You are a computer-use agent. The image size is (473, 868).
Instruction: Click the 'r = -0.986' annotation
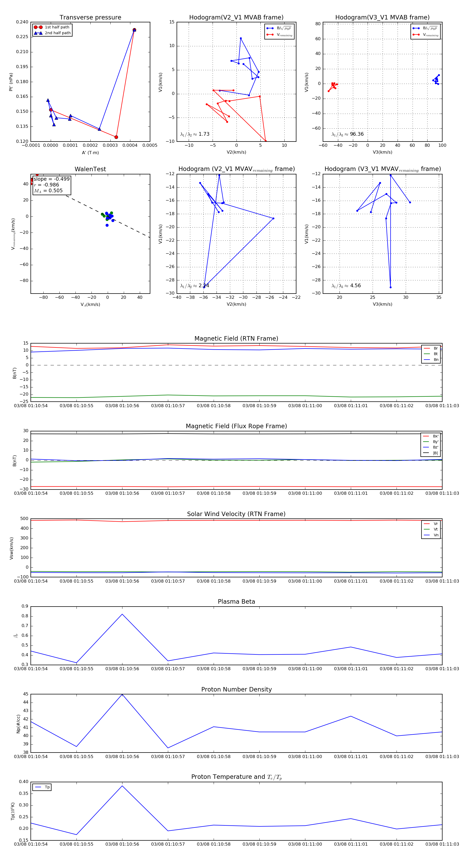47,185
